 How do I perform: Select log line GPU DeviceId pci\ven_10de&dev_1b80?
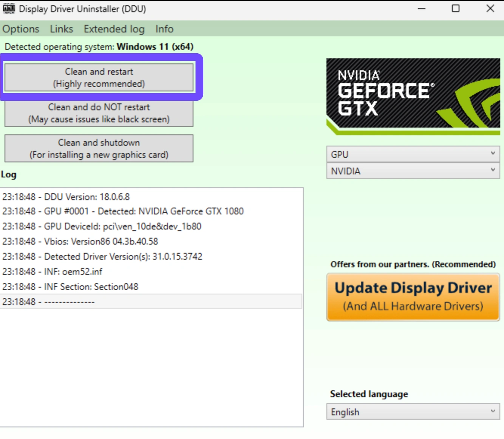pos(151,226)
